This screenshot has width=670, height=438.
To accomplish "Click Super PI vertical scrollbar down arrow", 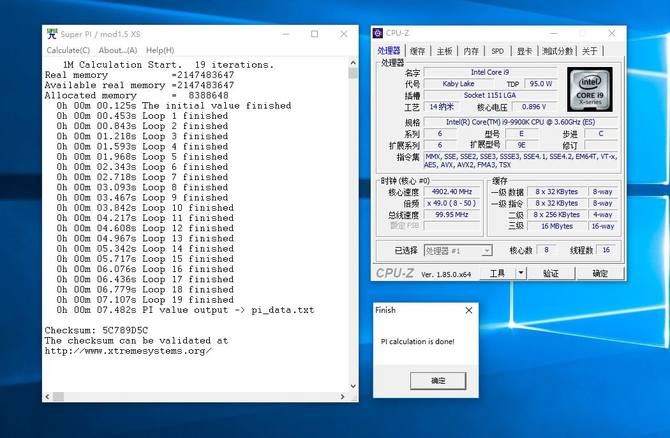I will pyautogui.click(x=353, y=386).
